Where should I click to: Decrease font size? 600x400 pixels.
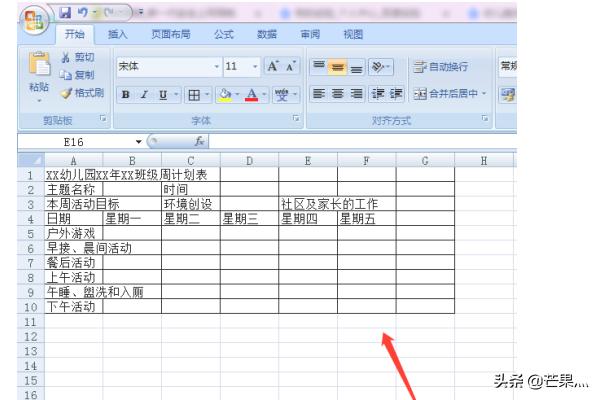click(290, 66)
